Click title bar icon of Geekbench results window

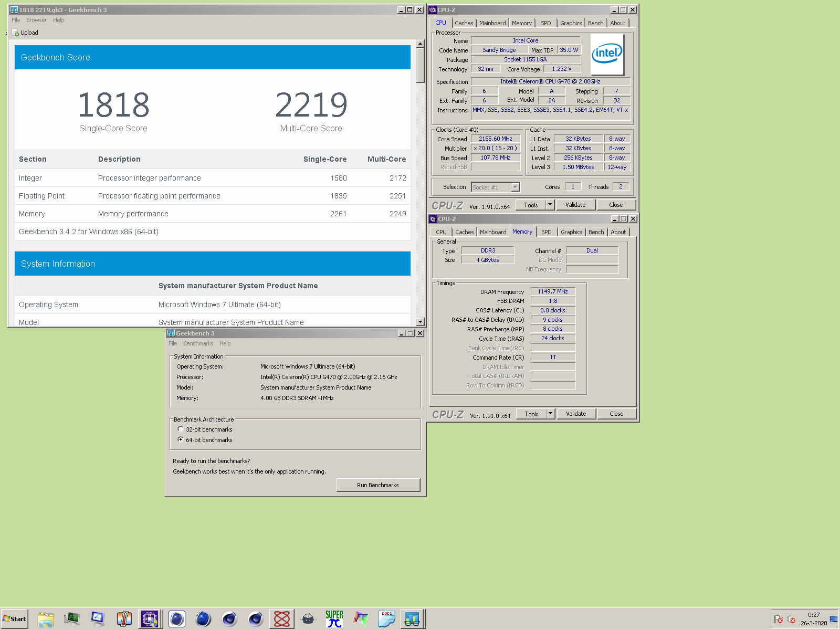[x=14, y=10]
